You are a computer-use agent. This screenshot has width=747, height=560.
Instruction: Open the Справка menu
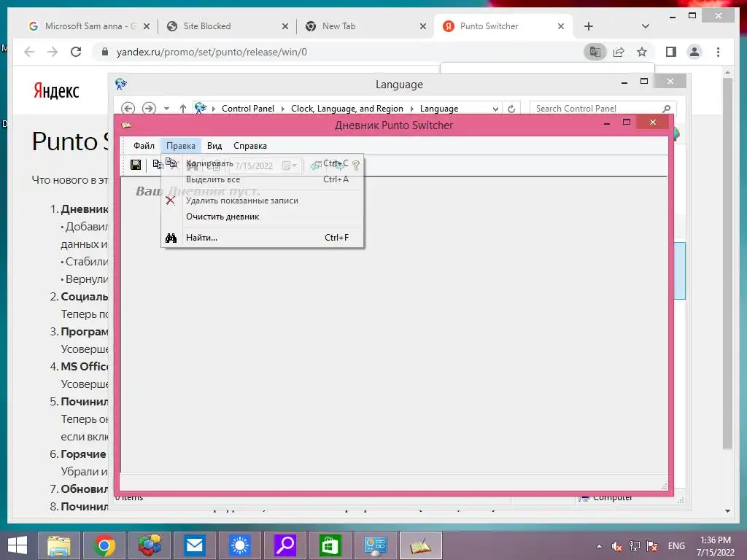click(x=250, y=146)
